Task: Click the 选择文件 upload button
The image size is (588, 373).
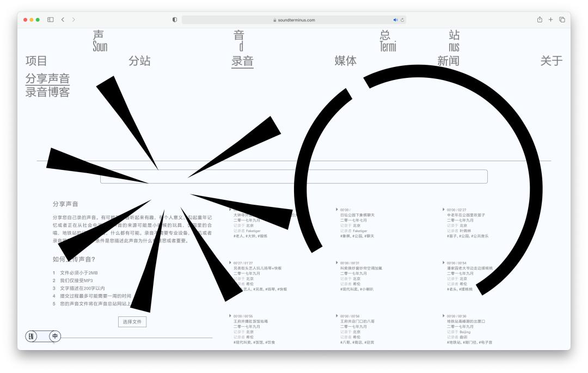Action: point(132,322)
